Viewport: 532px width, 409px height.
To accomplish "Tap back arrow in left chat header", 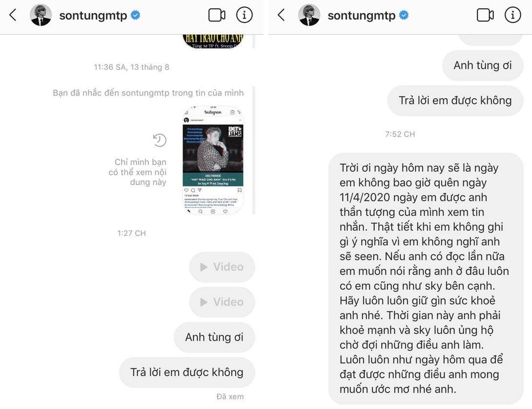I will [x=13, y=15].
